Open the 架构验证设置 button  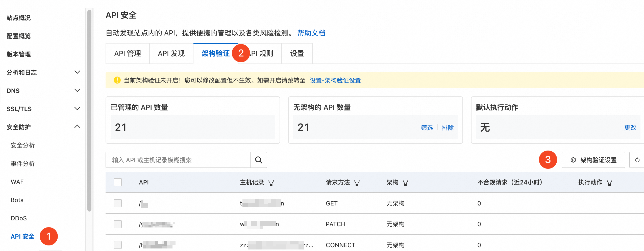pos(593,160)
